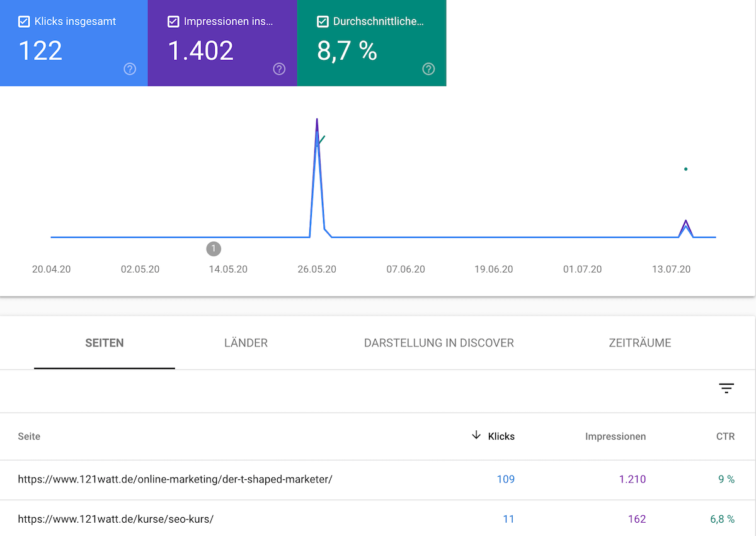The height and width of the screenshot is (536, 756).
Task: Disable the Impressionen insgesamt metric checkbox
Action: (x=173, y=21)
